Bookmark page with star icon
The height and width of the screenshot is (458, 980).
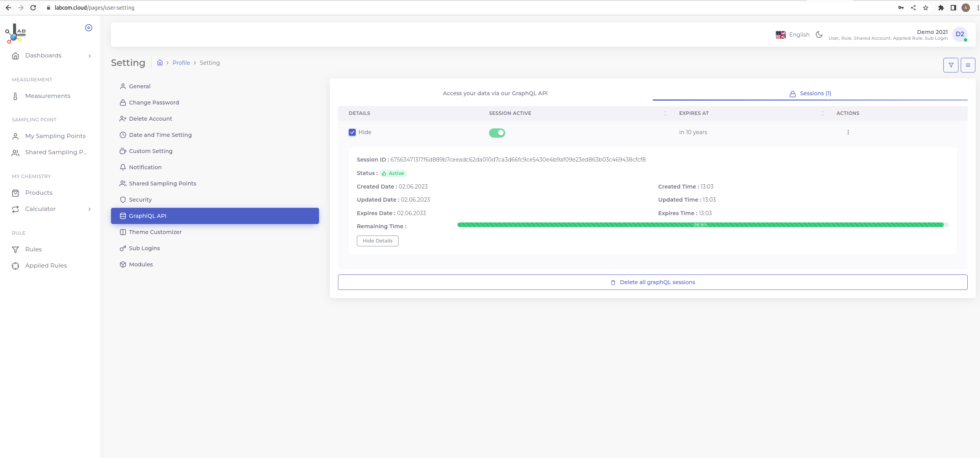point(926,8)
